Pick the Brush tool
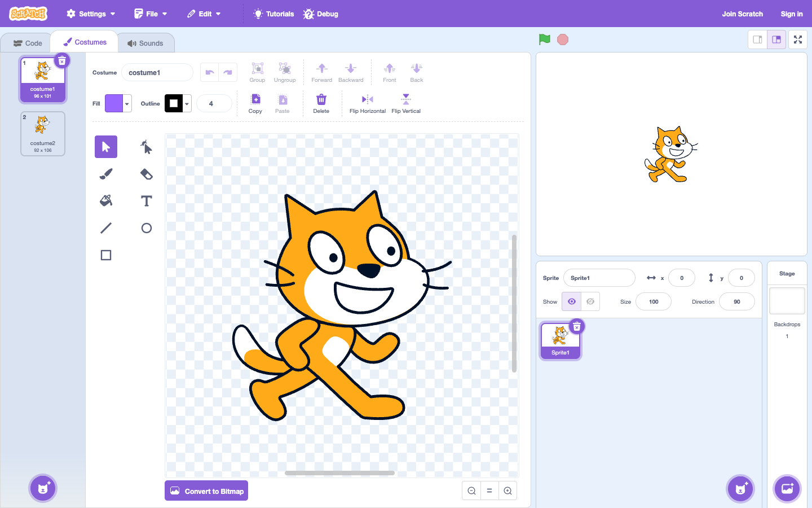This screenshot has width=812, height=508. click(106, 174)
